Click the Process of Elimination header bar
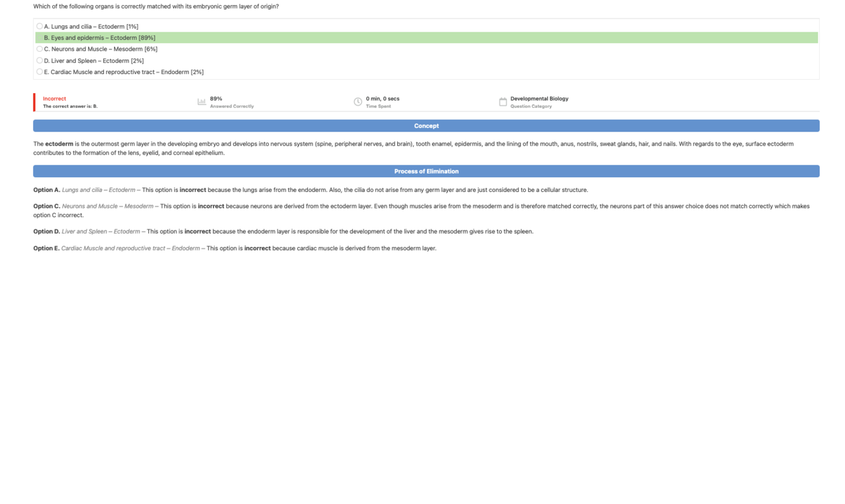This screenshot has height=504, width=845. pos(426,171)
